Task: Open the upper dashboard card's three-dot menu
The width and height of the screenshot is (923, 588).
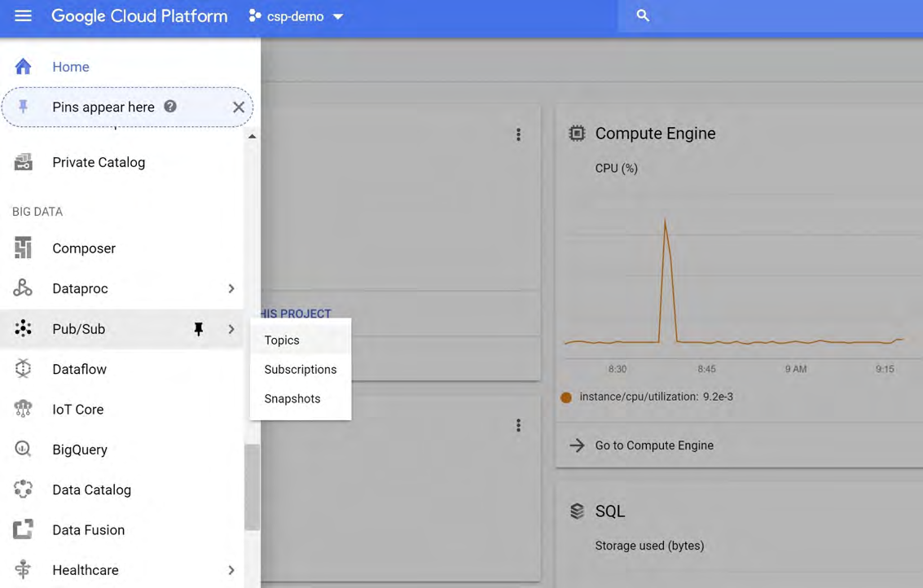Action: click(x=519, y=135)
